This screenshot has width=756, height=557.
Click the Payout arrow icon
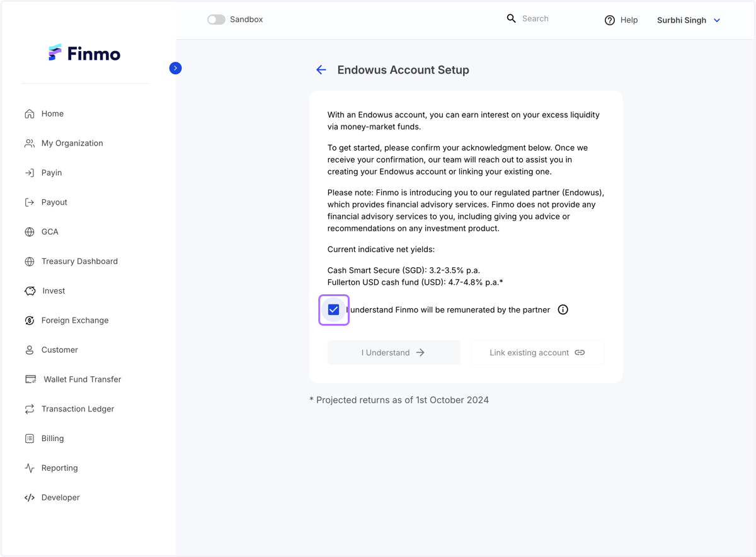30,202
